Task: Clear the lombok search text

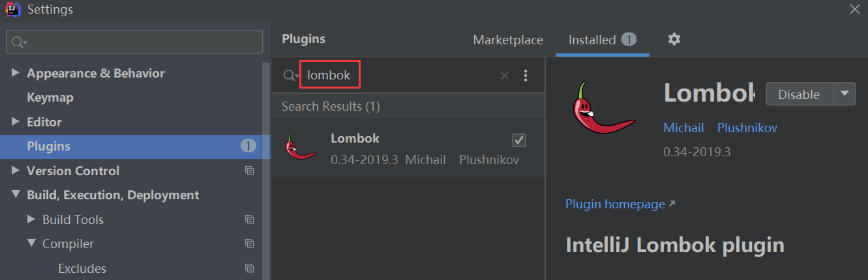Action: [x=504, y=76]
